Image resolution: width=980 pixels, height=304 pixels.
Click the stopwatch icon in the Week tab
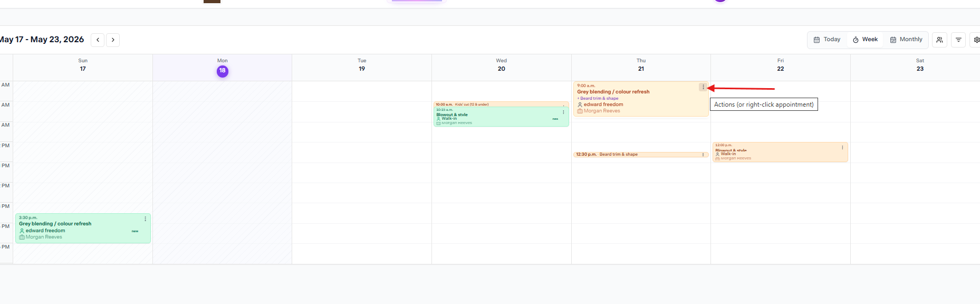point(856,40)
